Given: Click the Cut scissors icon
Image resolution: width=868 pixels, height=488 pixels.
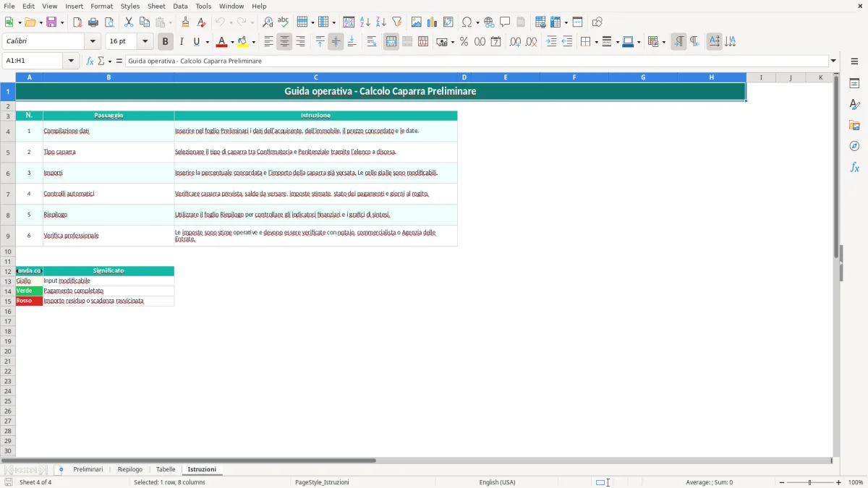Looking at the screenshot, I should (129, 22).
